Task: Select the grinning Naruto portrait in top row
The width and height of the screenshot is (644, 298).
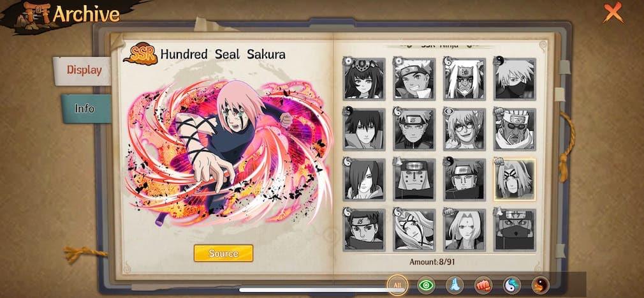Action: tap(414, 79)
